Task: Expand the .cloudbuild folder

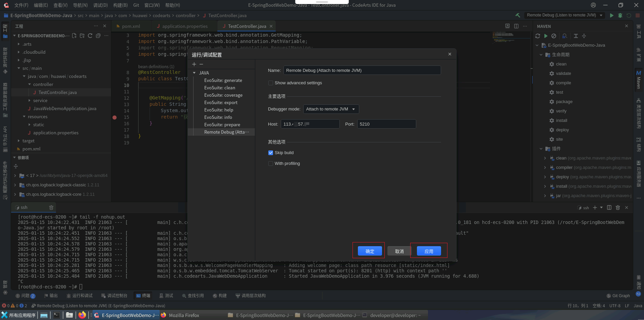Action: tap(19, 52)
